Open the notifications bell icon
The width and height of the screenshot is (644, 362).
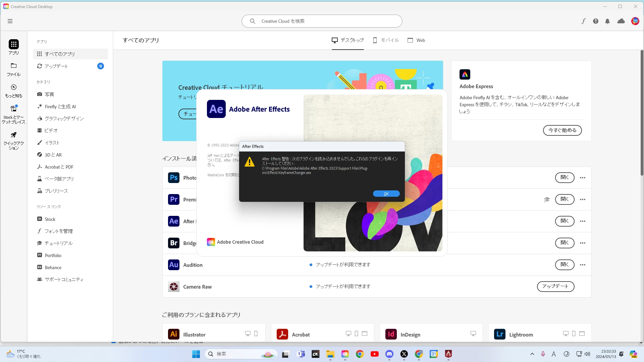point(607,21)
